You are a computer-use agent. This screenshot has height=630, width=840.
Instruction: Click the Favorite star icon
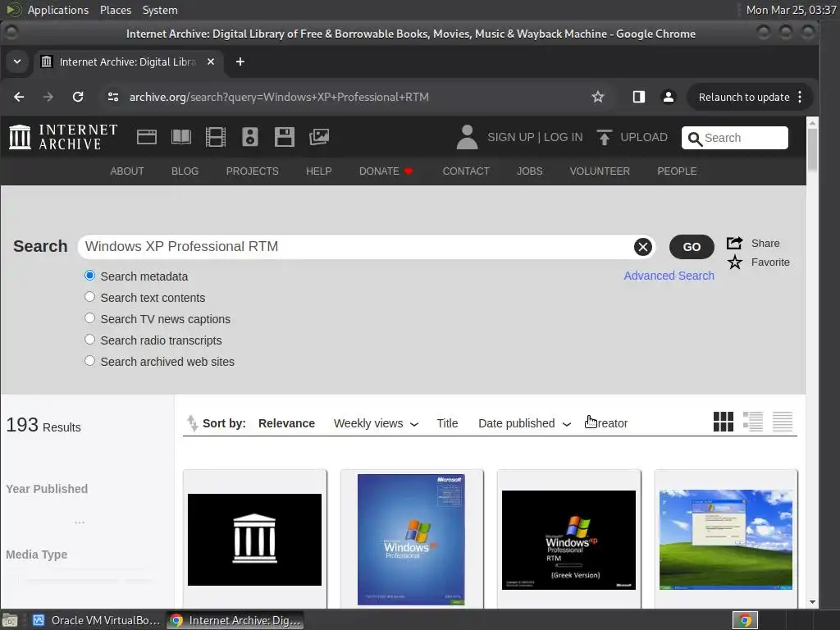click(x=734, y=262)
